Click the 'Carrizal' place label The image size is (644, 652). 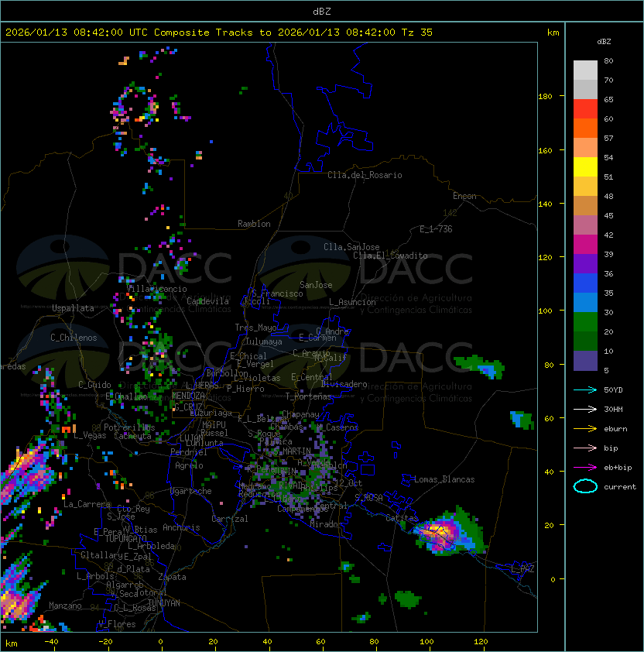230,519
